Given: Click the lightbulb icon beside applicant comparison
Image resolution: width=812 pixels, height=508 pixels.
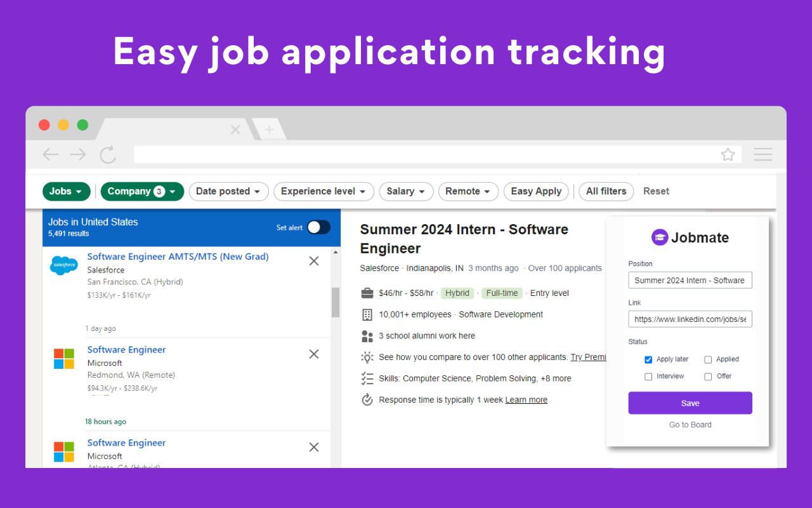Looking at the screenshot, I should point(367,357).
